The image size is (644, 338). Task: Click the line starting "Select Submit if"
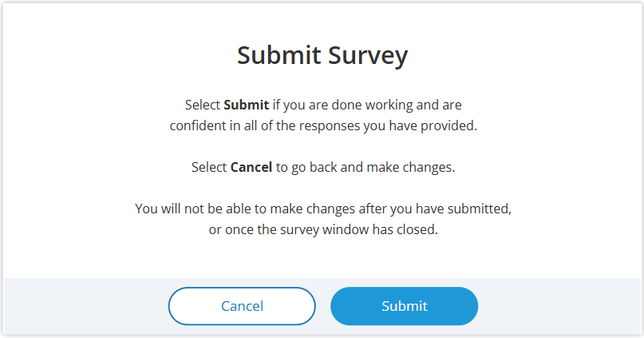[323, 105]
